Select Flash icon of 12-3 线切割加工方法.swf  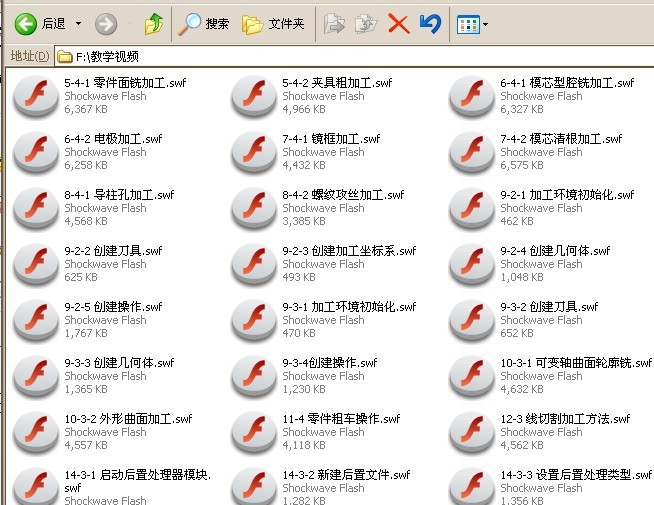point(472,432)
